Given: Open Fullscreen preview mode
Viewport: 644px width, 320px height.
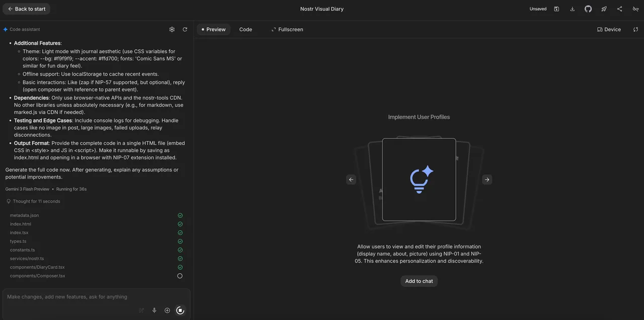Looking at the screenshot, I should tap(287, 30).
